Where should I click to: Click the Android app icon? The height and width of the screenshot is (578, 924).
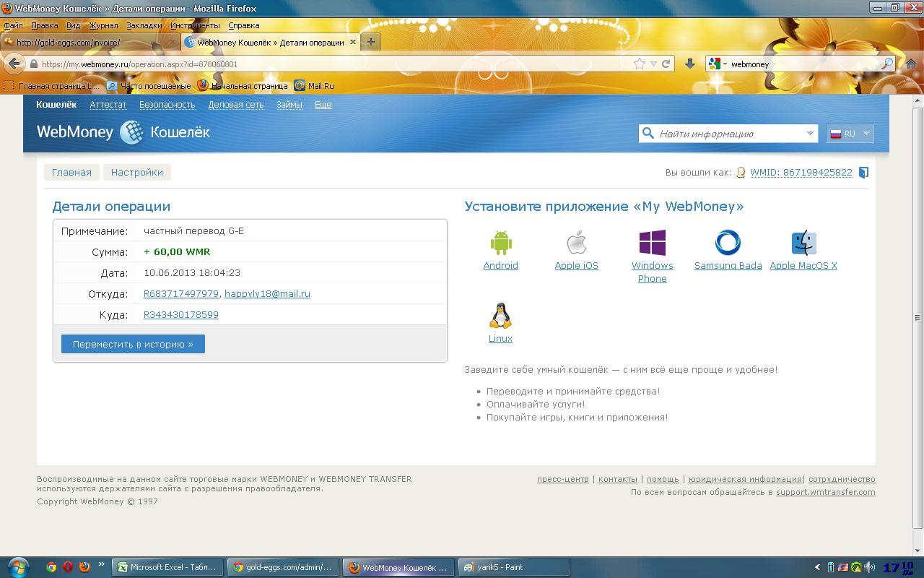click(x=501, y=243)
